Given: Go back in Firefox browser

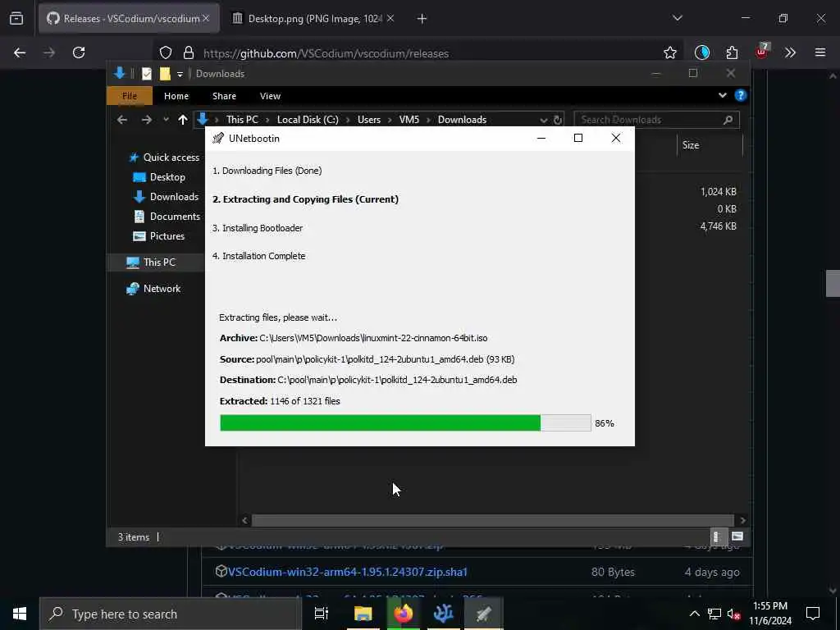Looking at the screenshot, I should point(20,52).
